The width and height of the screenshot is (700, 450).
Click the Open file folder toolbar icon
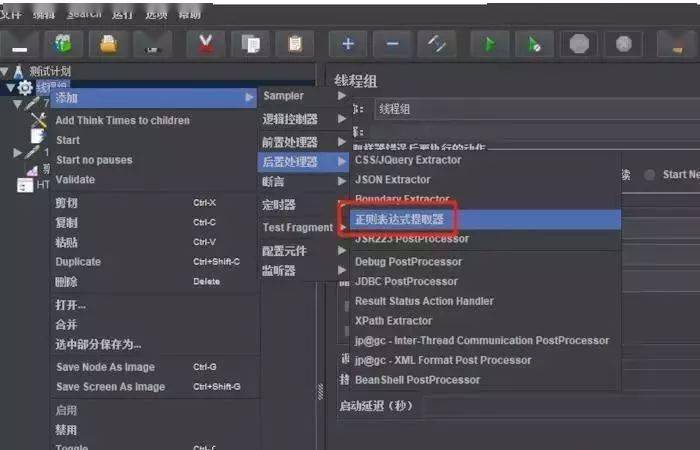[108, 44]
